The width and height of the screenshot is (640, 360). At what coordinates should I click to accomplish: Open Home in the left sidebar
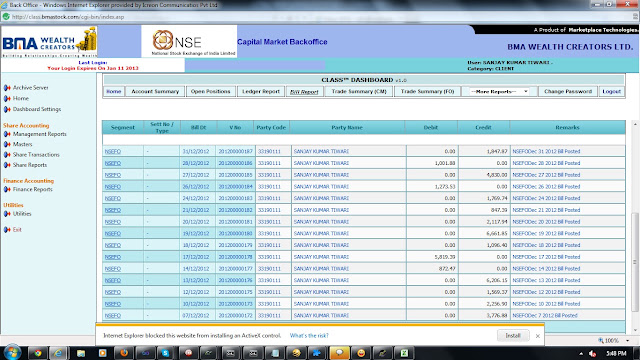tap(20, 98)
